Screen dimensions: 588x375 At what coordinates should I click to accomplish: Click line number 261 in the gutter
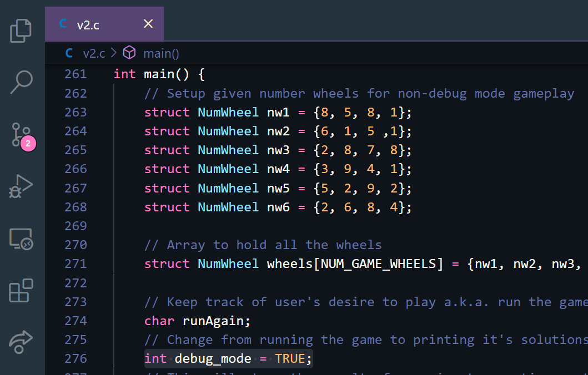point(76,74)
